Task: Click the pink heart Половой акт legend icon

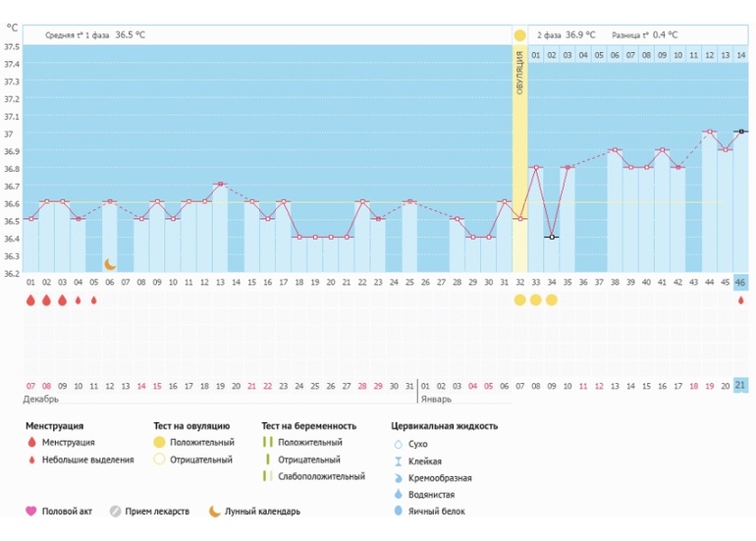Action: [x=30, y=511]
